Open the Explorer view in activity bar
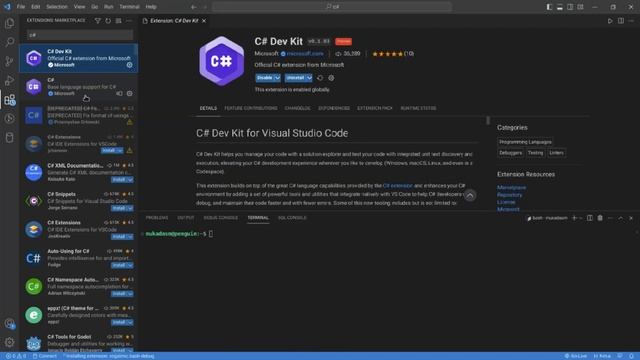Viewport: 640px width, 360px height. pos(9,23)
